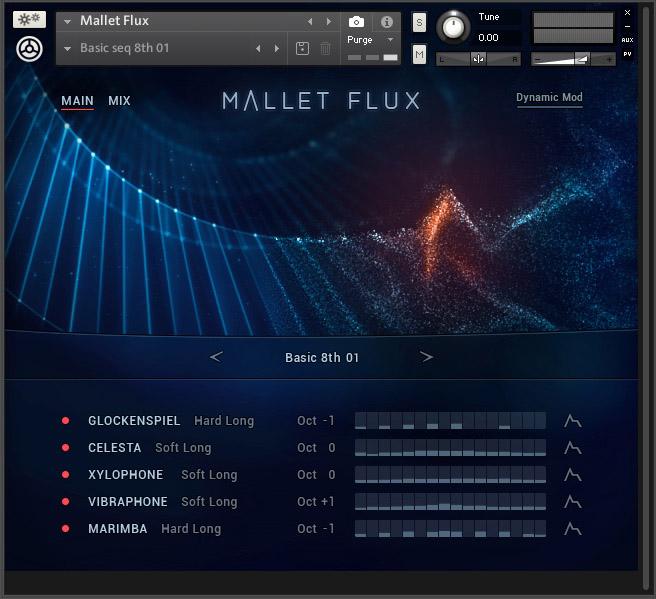Click the MARIMBA instrument name
This screenshot has width=656, height=599.
(x=118, y=529)
